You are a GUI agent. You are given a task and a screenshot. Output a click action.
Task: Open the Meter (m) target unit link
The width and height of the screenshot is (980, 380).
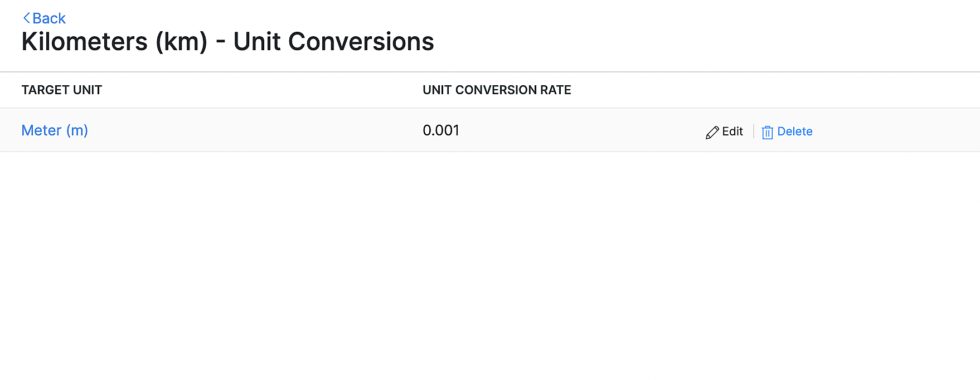55,130
